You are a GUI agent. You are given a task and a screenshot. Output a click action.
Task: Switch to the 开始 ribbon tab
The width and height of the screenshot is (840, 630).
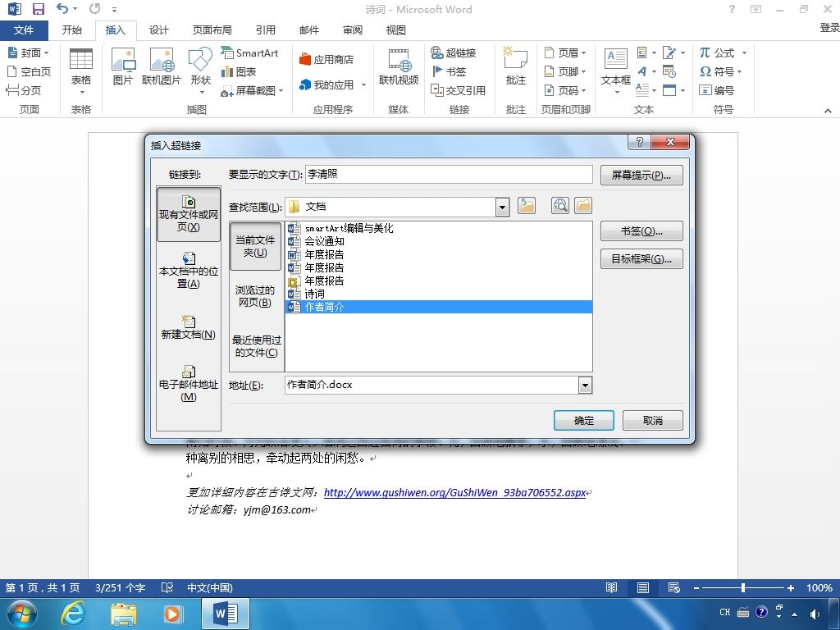(x=72, y=30)
